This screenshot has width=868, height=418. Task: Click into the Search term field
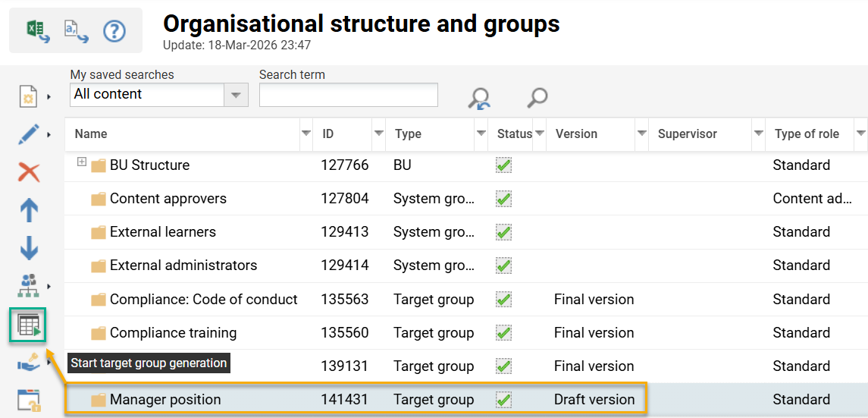pos(348,95)
